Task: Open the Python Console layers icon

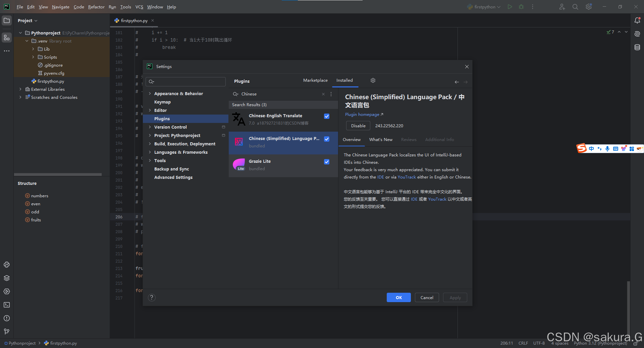Action: [x=7, y=278]
